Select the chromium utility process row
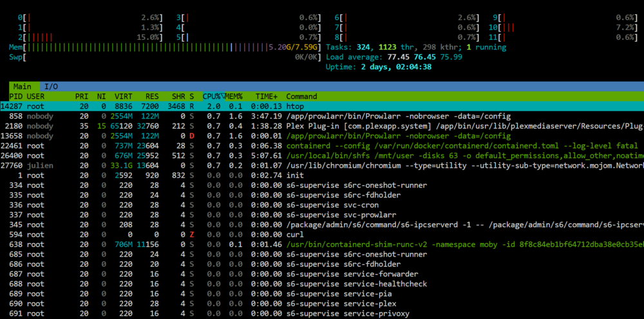This screenshot has width=644, height=319. (322, 165)
